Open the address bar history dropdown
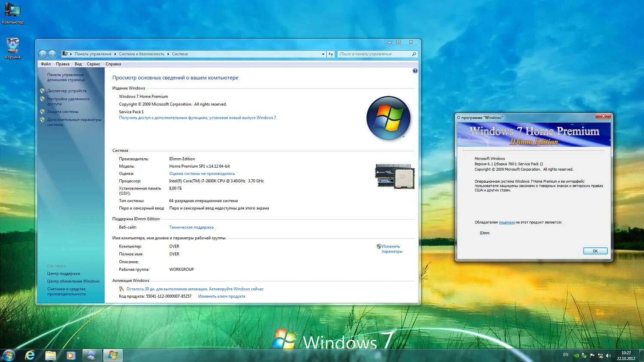644x362 pixels. (323, 54)
